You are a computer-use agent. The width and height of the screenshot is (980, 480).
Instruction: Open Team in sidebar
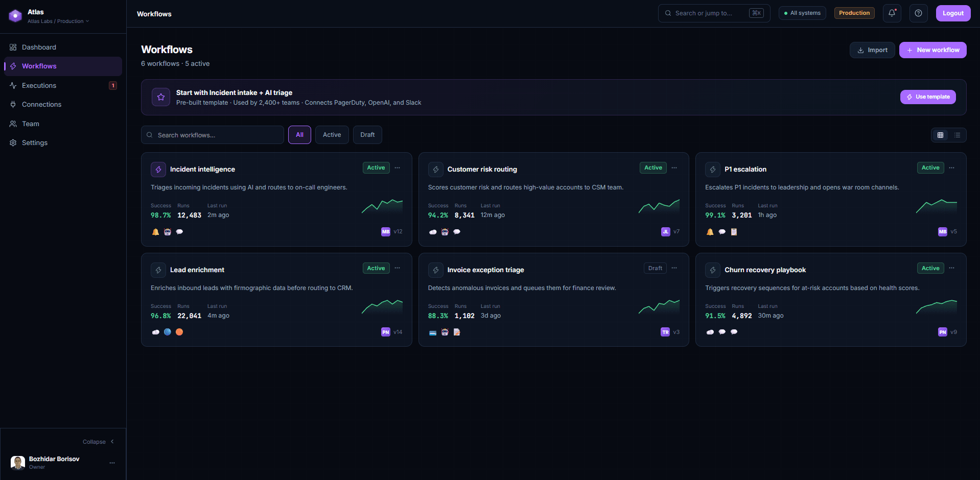coord(63,124)
